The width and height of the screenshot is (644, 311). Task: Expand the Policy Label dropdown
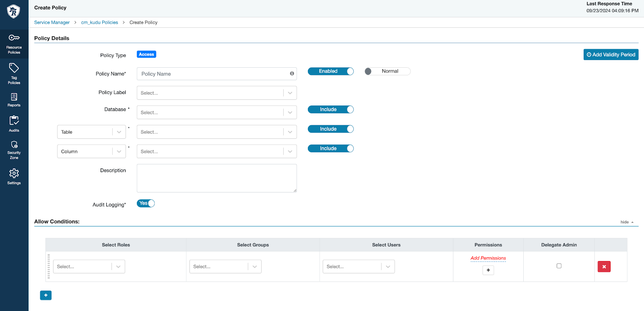click(217, 93)
